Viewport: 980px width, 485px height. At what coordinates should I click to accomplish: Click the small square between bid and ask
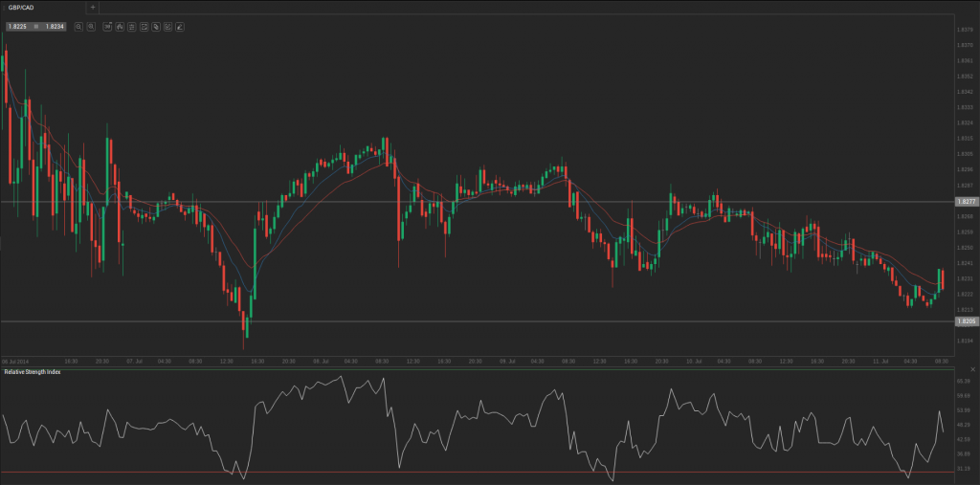tap(34, 27)
